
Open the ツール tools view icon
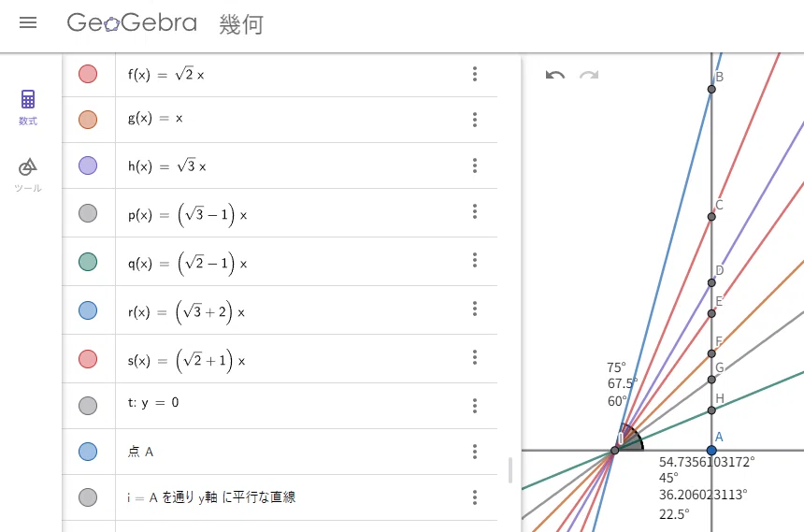click(x=28, y=175)
